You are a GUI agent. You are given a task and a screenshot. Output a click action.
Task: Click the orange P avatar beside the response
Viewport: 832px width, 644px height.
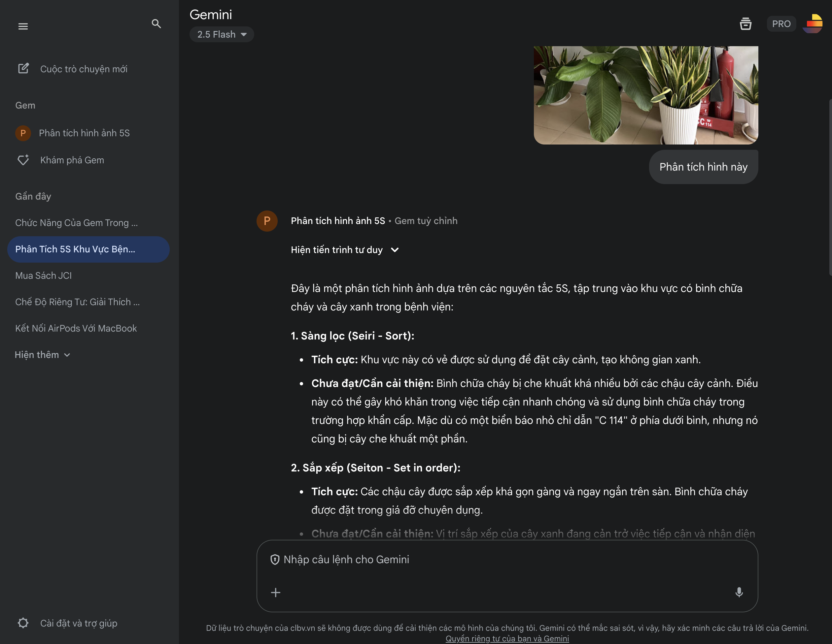pyautogui.click(x=267, y=221)
